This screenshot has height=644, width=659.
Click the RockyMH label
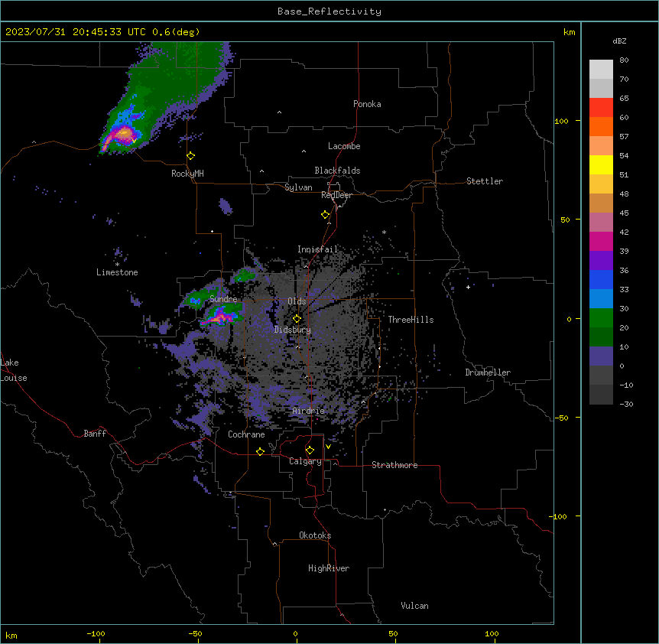187,173
